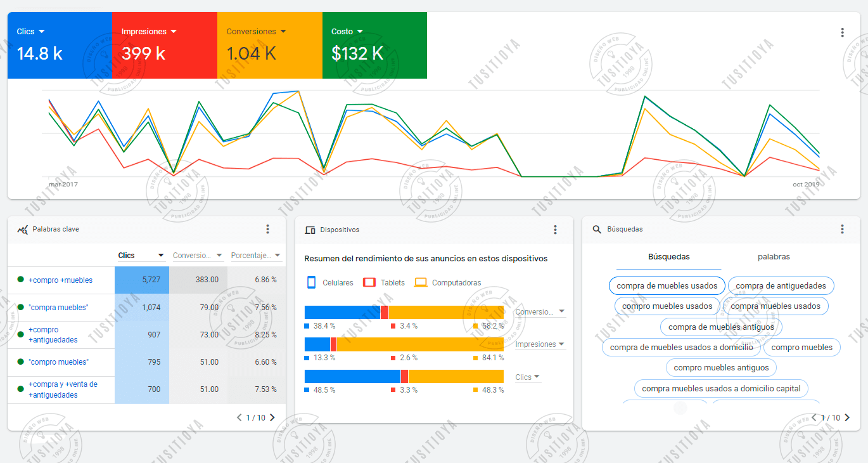Click the Celulares phone legend icon
This screenshot has height=463, width=868.
pyautogui.click(x=311, y=282)
